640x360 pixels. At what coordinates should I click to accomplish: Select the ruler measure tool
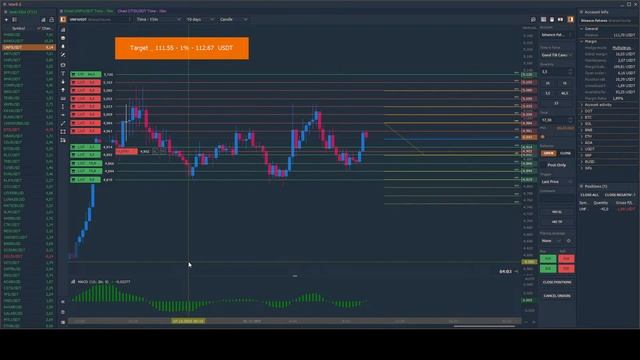coord(63,98)
